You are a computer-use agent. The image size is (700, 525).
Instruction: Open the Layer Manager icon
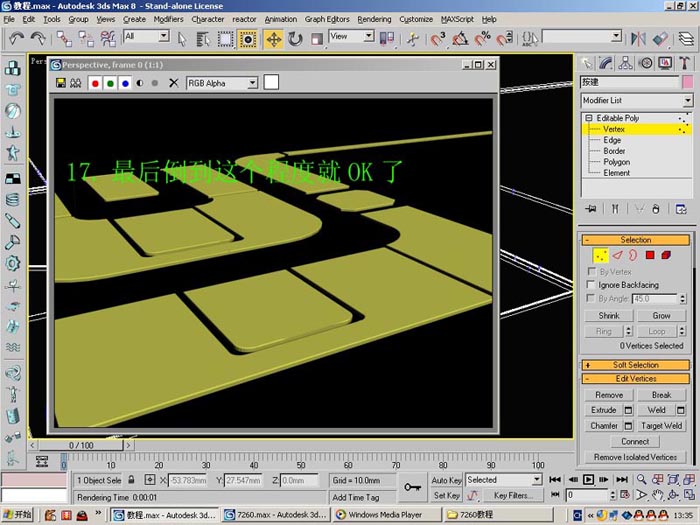coord(687,39)
